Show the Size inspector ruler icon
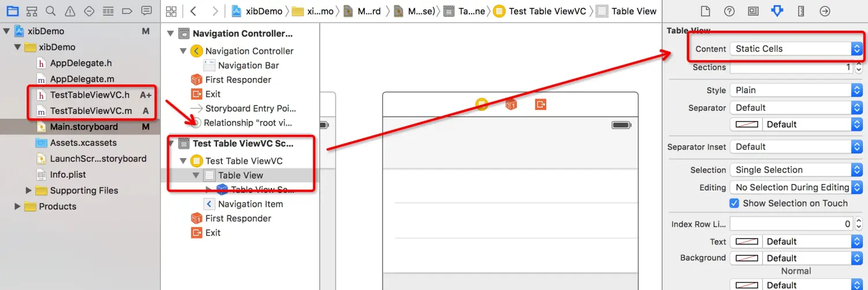This screenshot has height=290, width=868. (801, 11)
